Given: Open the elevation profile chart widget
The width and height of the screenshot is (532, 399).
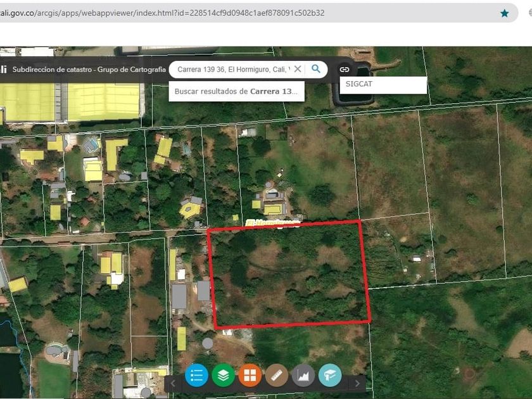Looking at the screenshot, I should [303, 375].
